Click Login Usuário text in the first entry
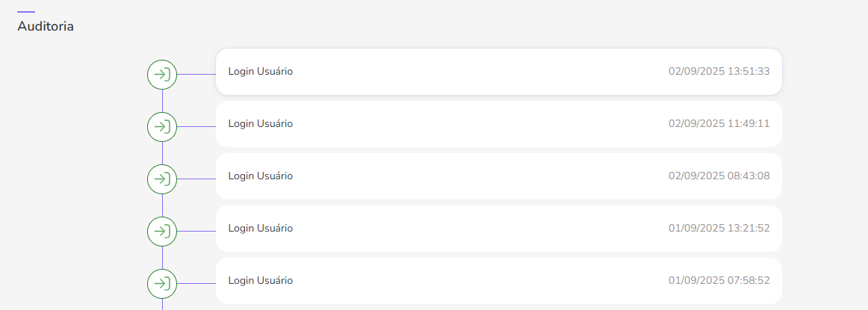This screenshot has height=310, width=868. [x=261, y=72]
